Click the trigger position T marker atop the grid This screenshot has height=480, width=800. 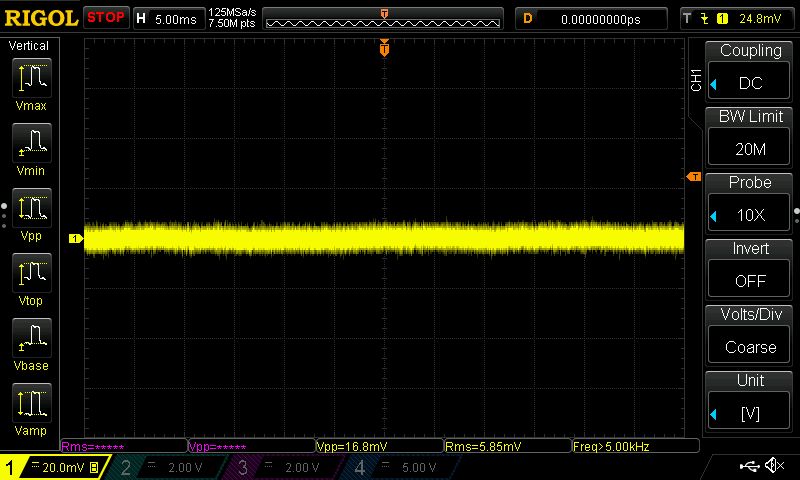click(384, 48)
